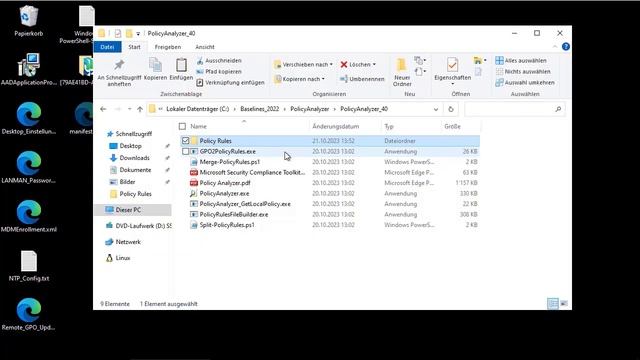Open the new item dropdown in Neu group
Viewport: 640px width, 360px height.
[x=420, y=61]
